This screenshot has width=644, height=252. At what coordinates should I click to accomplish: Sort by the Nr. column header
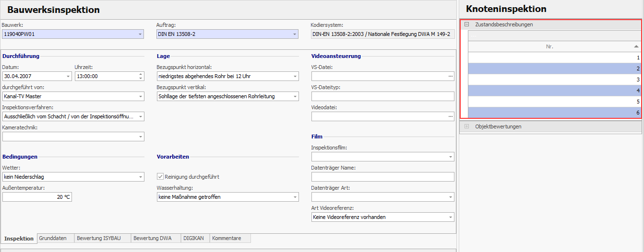click(x=549, y=46)
